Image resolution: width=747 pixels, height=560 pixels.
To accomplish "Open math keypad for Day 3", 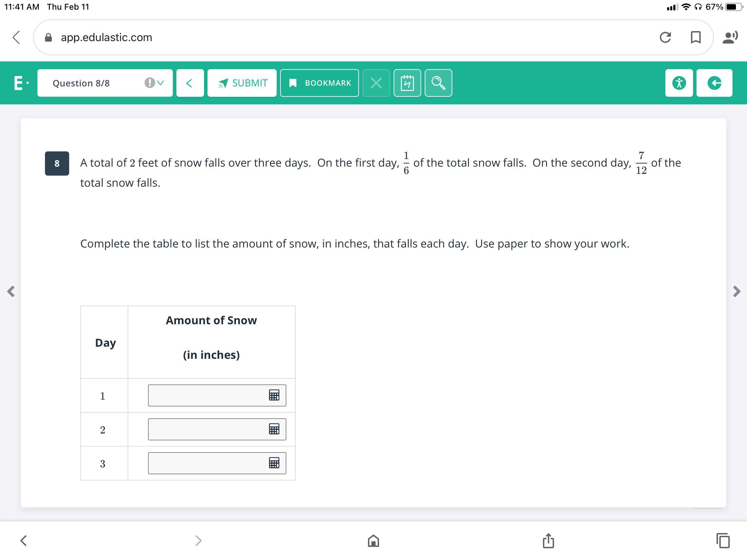I will [274, 463].
